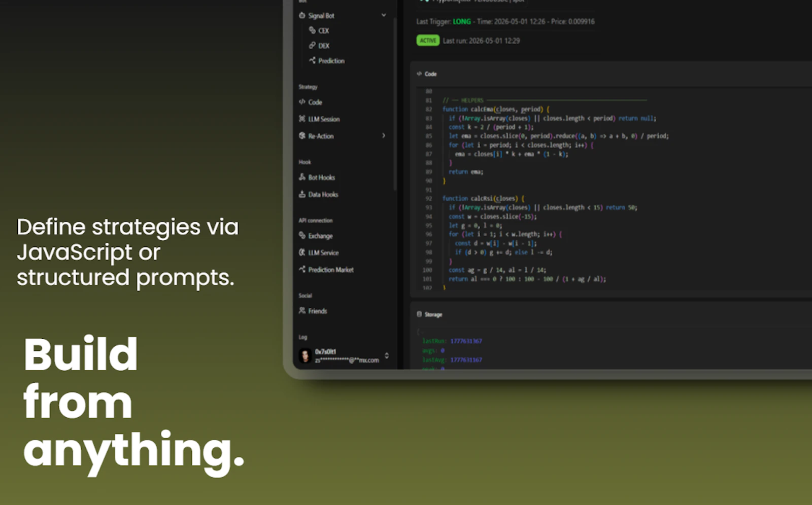Click the Friends people icon
Screen dimensions: 812x505
click(x=302, y=311)
